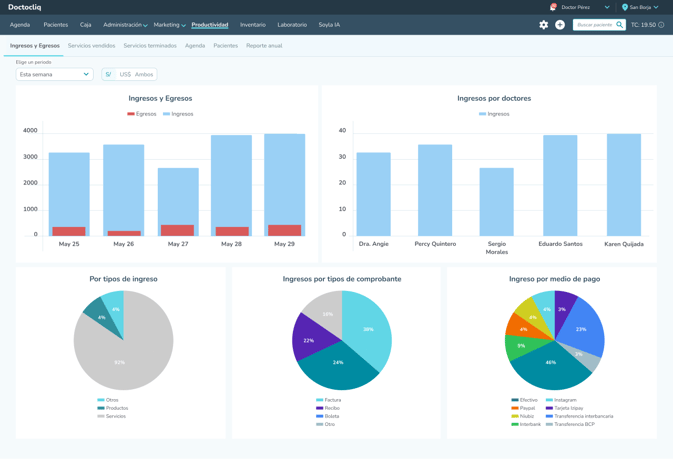Switch to Servicios vendidos tab
Image resolution: width=673 pixels, height=459 pixels.
pos(91,46)
